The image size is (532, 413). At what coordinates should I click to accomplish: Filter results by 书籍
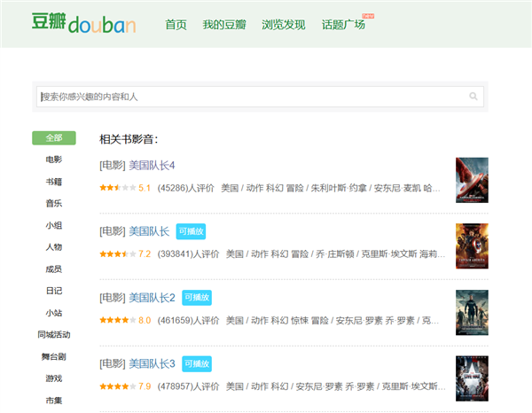pyautogui.click(x=54, y=182)
